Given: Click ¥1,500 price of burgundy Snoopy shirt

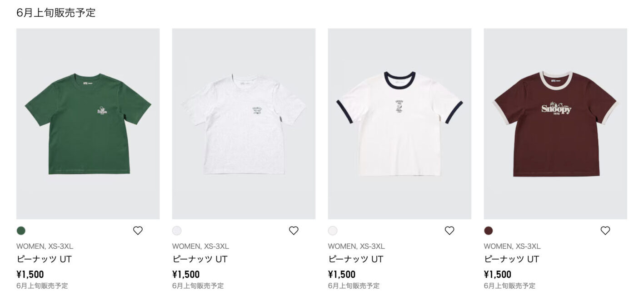Looking at the screenshot, I should point(498,274).
